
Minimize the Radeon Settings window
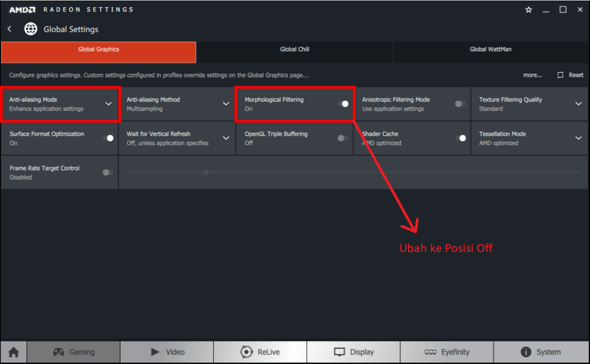pos(546,10)
